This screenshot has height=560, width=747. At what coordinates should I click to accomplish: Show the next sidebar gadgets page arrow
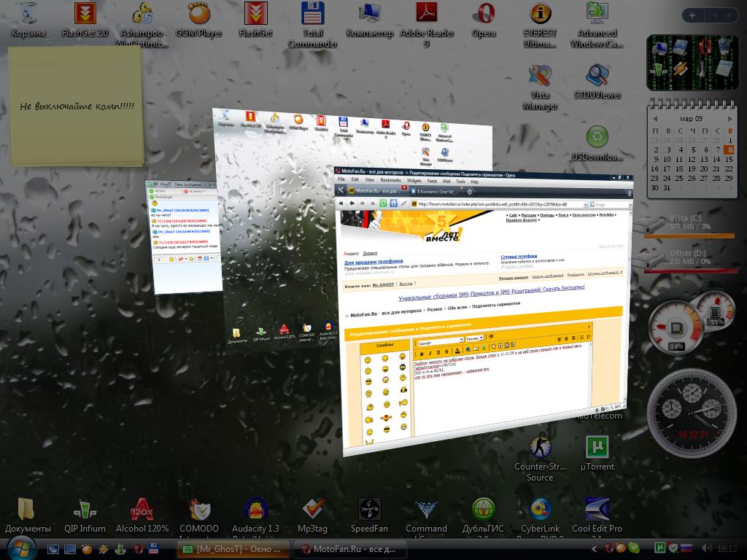pos(729,15)
